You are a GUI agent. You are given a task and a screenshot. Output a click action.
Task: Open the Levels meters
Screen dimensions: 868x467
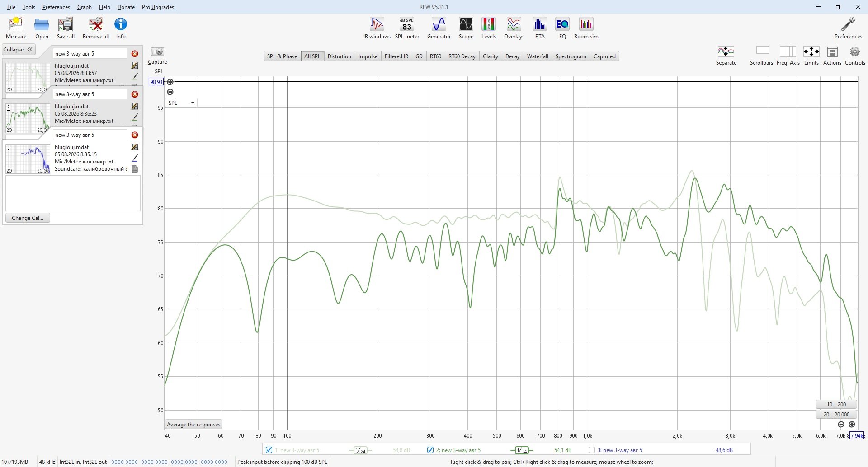coord(488,28)
